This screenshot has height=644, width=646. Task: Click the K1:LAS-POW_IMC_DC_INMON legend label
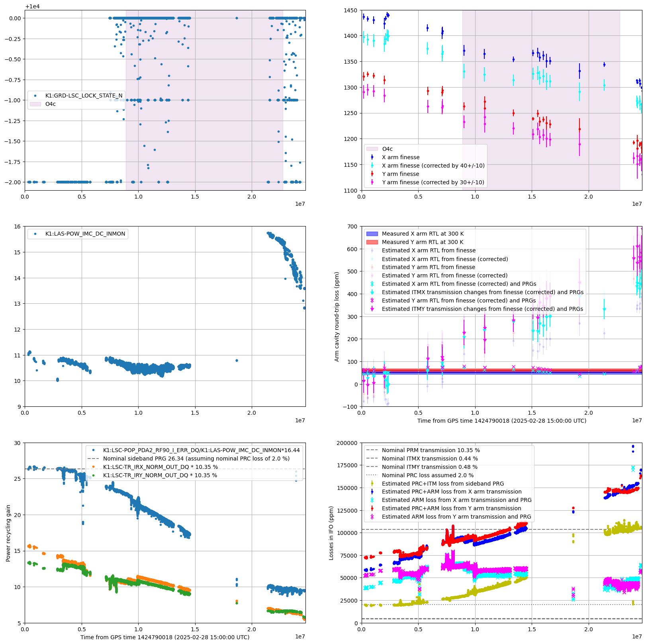point(85,234)
